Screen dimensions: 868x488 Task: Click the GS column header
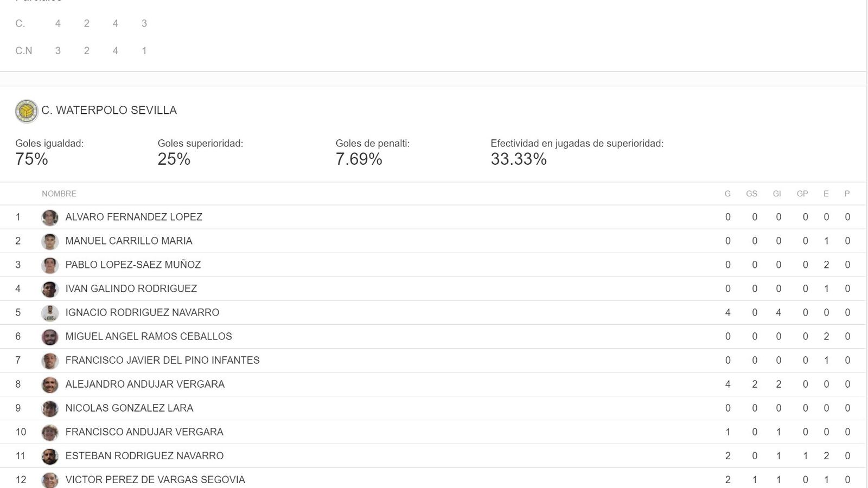(x=751, y=194)
